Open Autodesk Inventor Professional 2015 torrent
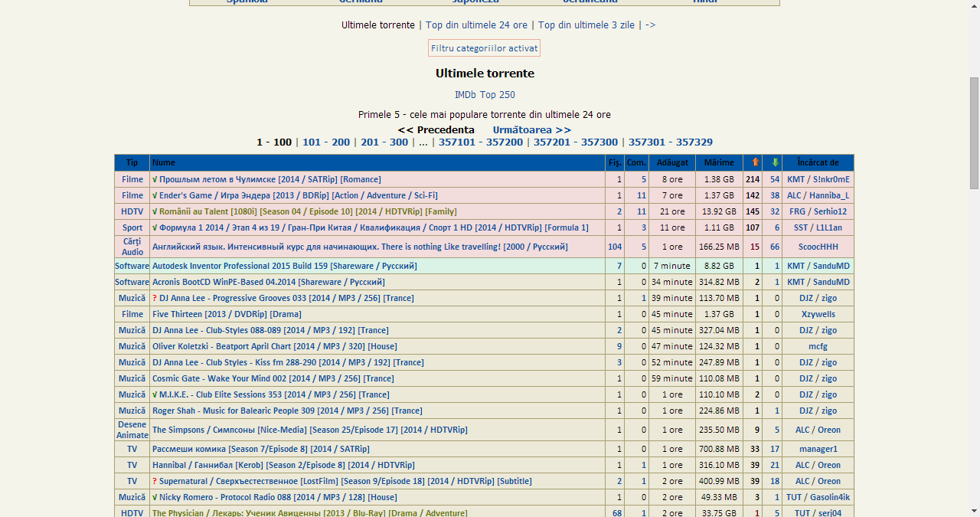The height and width of the screenshot is (517, 980). [284, 266]
